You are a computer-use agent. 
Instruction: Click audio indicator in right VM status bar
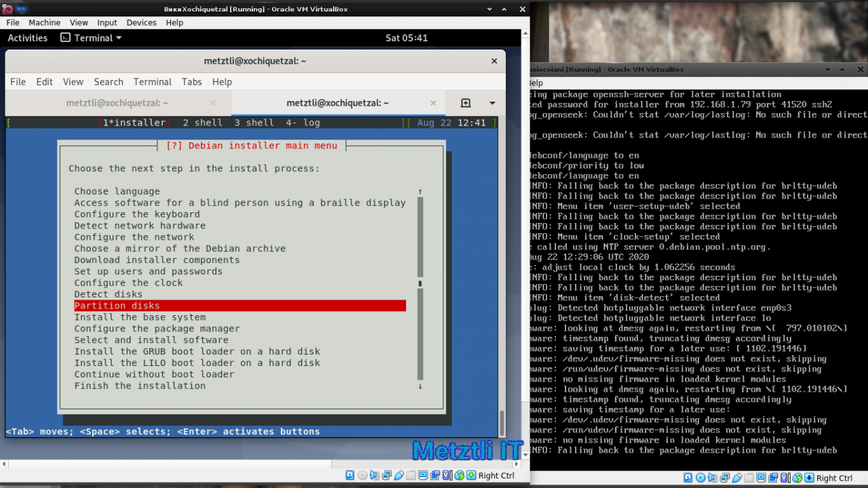point(713,478)
